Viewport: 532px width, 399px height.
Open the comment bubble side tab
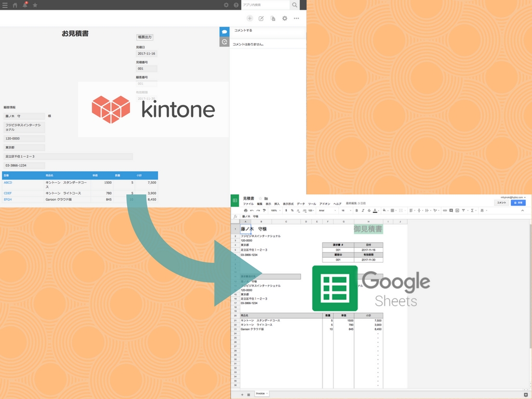[x=224, y=32]
